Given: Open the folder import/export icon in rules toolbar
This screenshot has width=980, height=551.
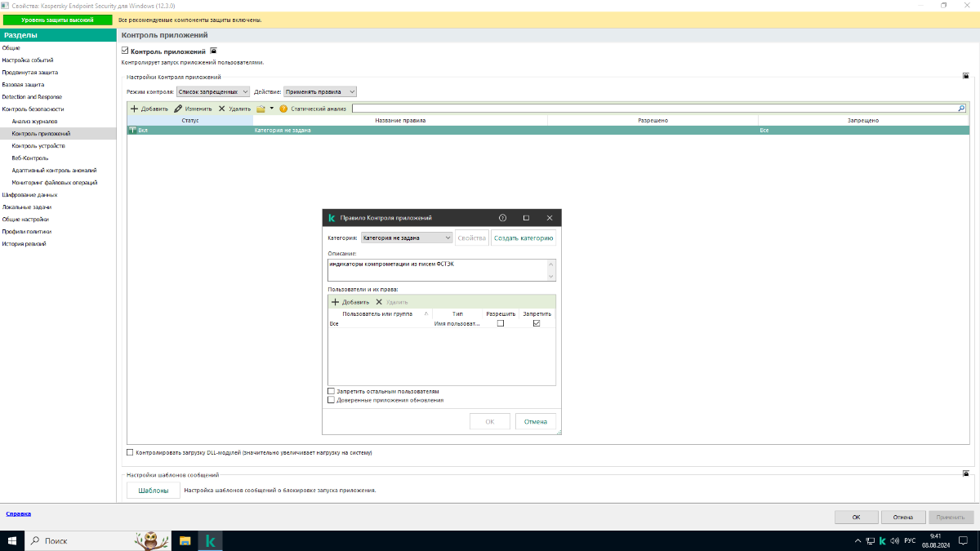Looking at the screenshot, I should pyautogui.click(x=261, y=109).
